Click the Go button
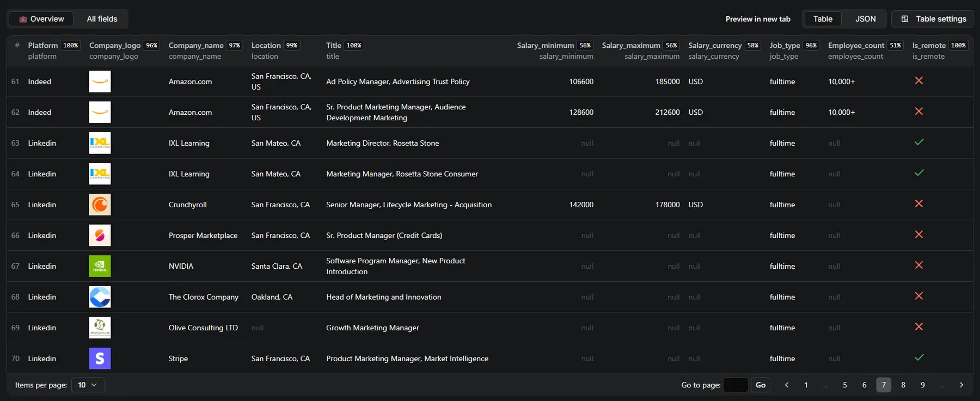 (761, 385)
